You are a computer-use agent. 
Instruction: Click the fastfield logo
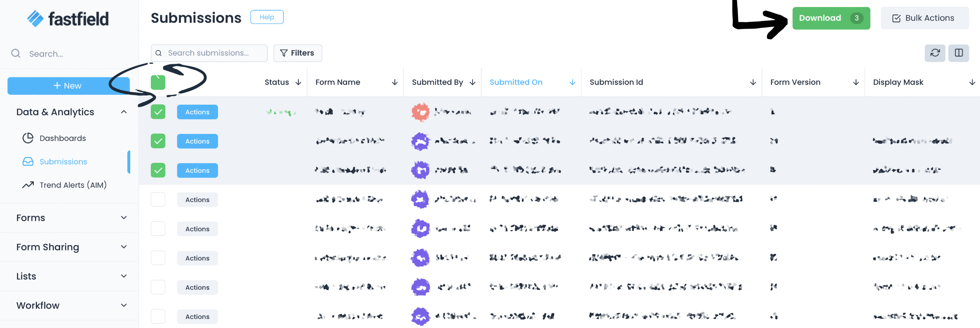[x=68, y=19]
